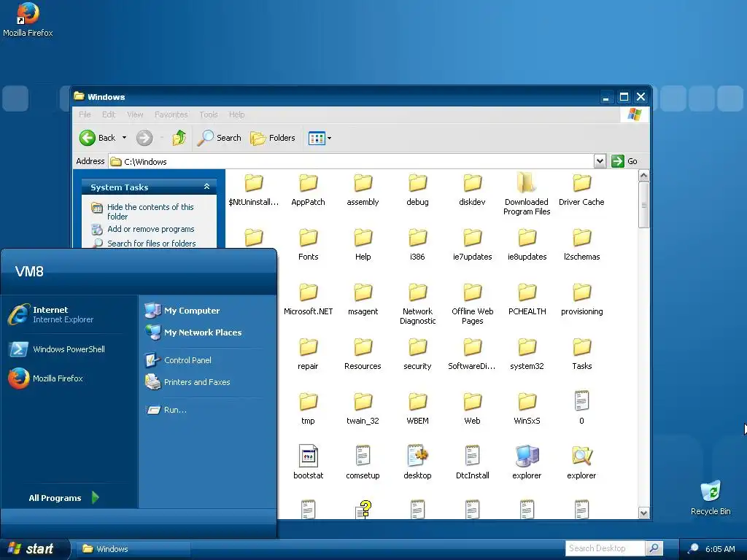The image size is (747, 560).
Task: Select the Microsoft.NET folder
Action: tap(309, 300)
